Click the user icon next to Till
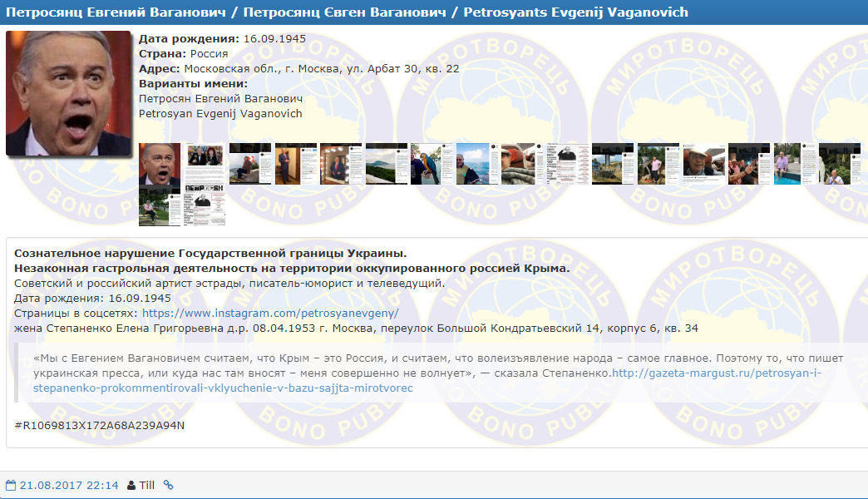868x499 pixels. 131,485
